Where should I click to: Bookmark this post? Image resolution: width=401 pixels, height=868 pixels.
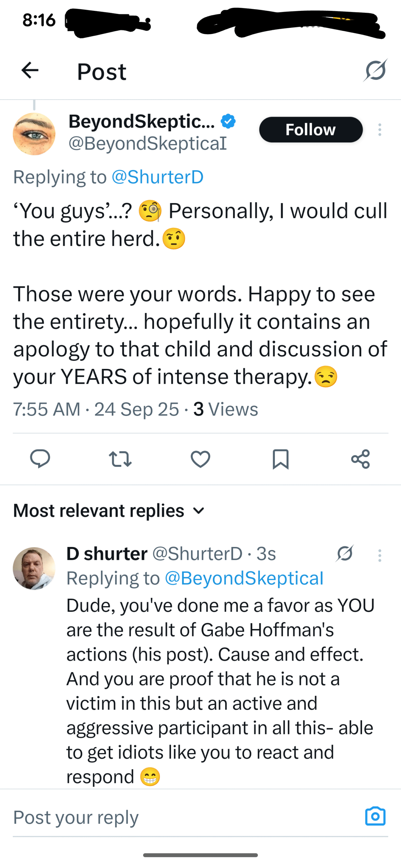[281, 459]
